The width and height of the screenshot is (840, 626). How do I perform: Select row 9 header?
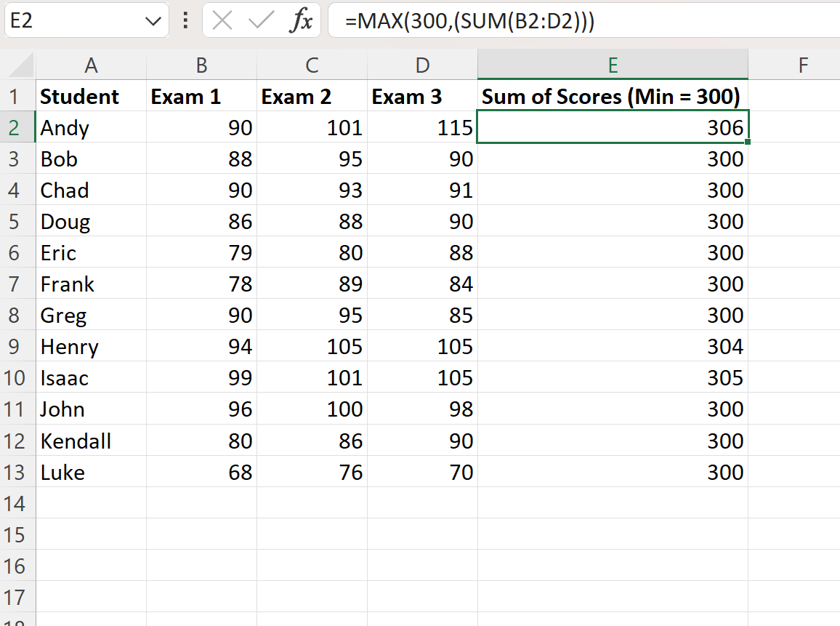coord(17,346)
